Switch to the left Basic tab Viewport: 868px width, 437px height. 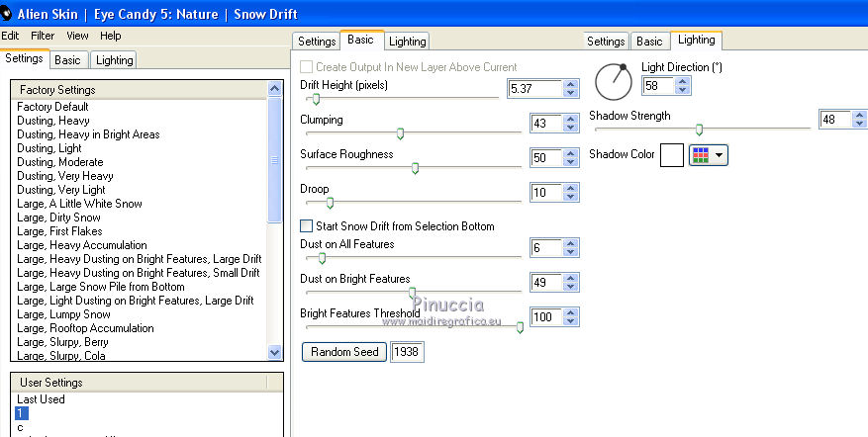pos(67,59)
